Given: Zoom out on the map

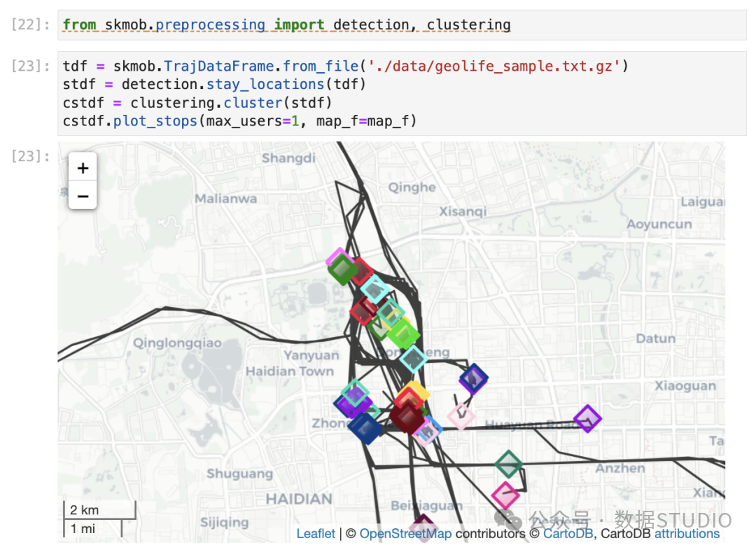Looking at the screenshot, I should (x=83, y=195).
